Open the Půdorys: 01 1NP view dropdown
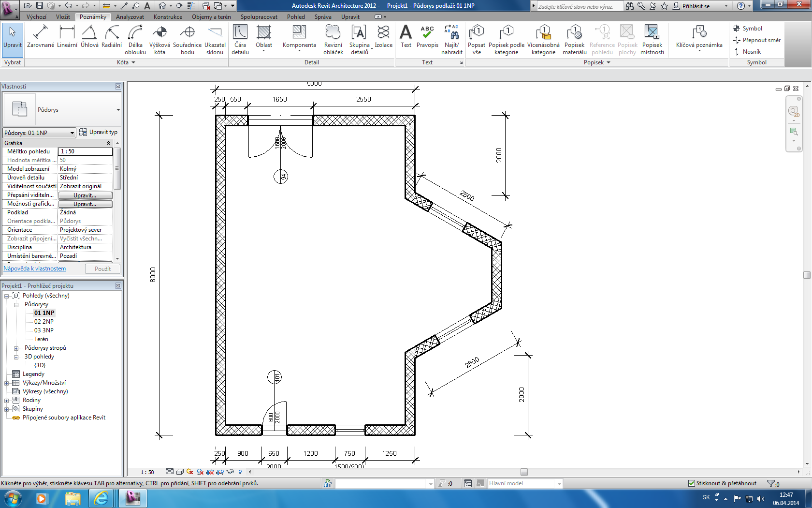 click(39, 133)
